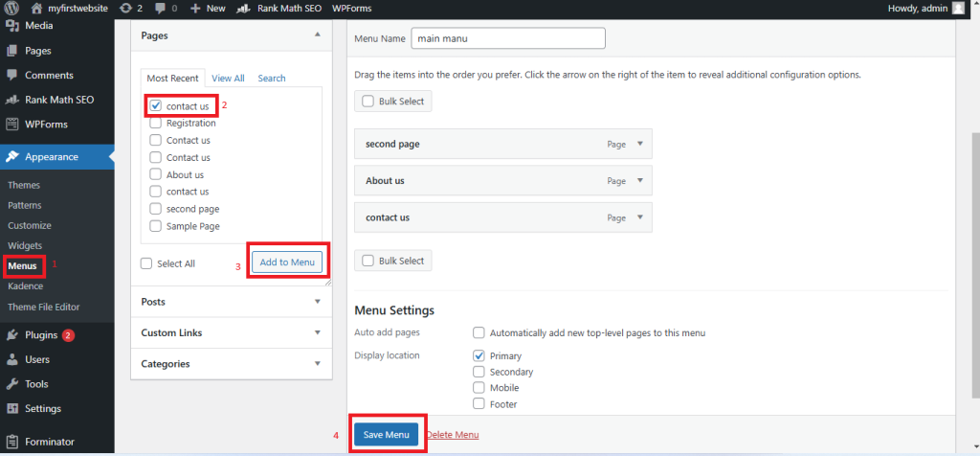
Task: Click the admin user avatar
Action: click(958, 8)
